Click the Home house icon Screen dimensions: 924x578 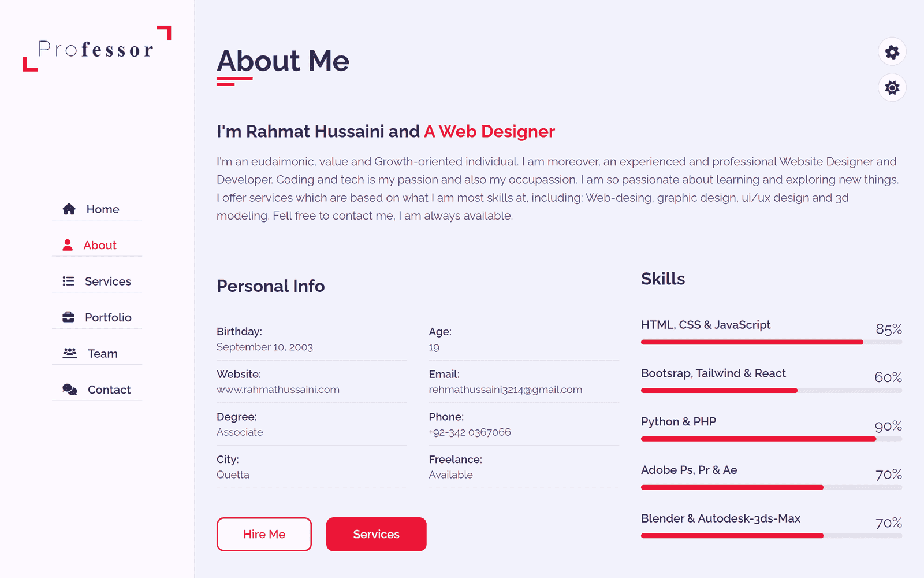pyautogui.click(x=69, y=209)
